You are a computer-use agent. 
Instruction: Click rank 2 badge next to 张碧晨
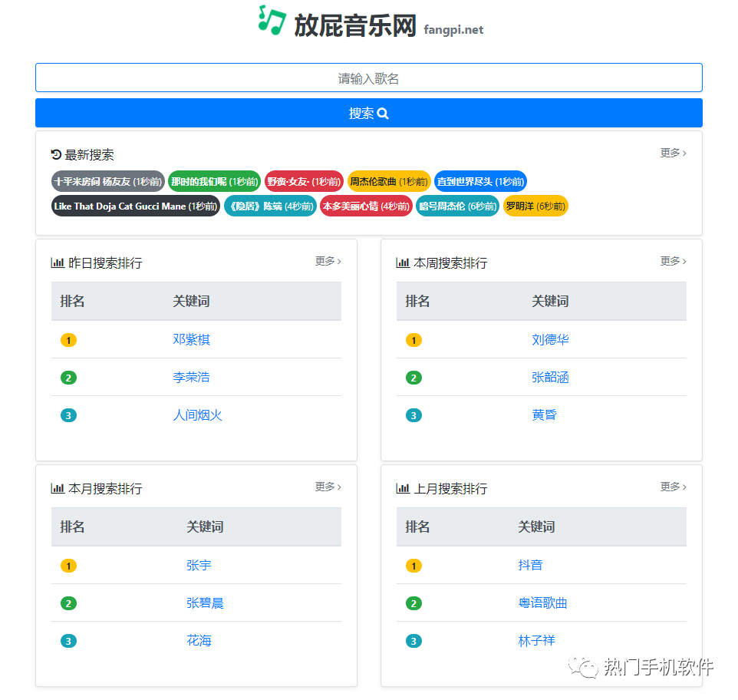tap(69, 603)
